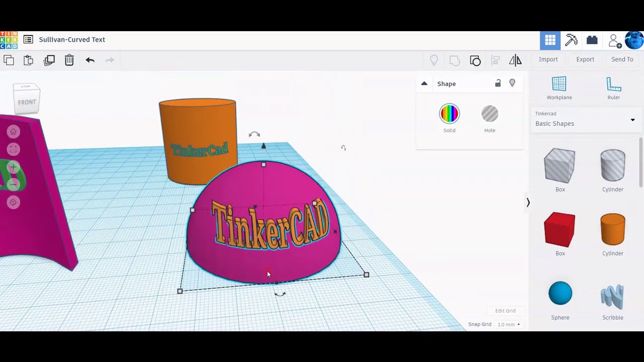This screenshot has width=644, height=362.
Task: Click the Paste toolbar icon
Action: [29, 60]
